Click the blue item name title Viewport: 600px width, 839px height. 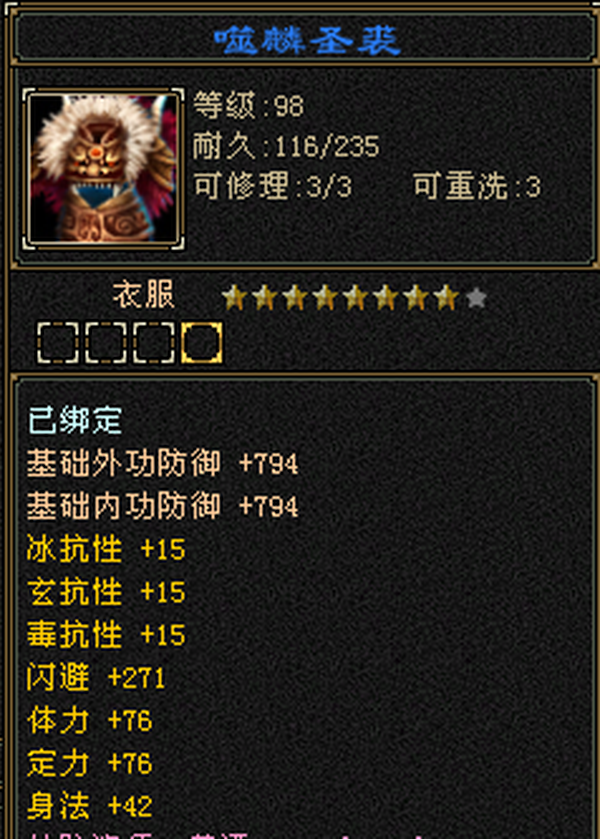pyautogui.click(x=307, y=41)
